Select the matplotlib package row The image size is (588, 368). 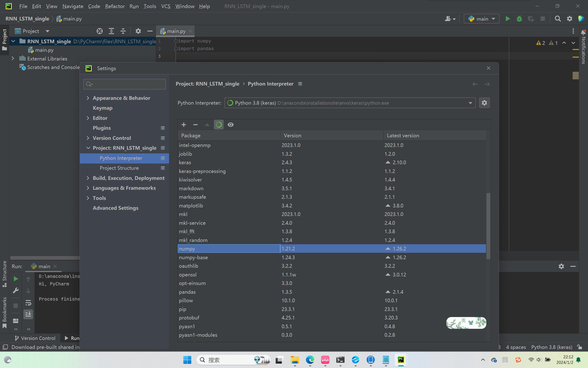click(332, 206)
